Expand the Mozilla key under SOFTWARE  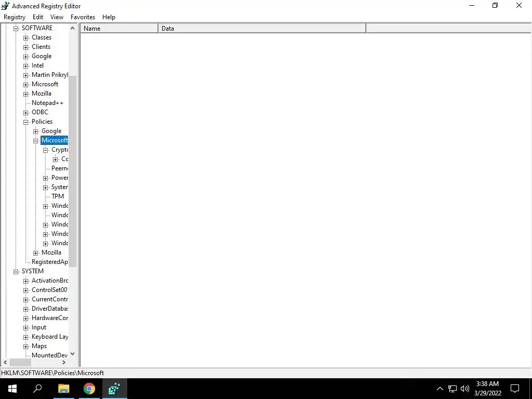(25, 94)
